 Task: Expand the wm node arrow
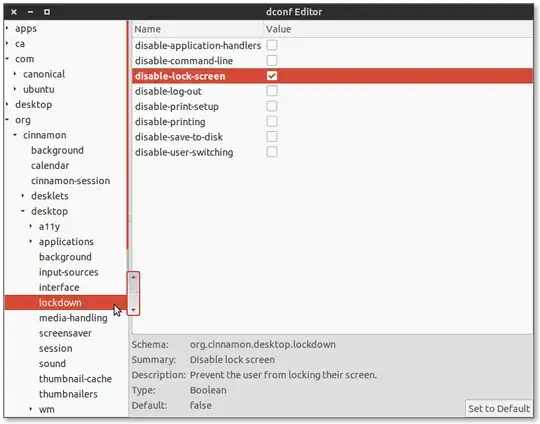tap(31, 409)
